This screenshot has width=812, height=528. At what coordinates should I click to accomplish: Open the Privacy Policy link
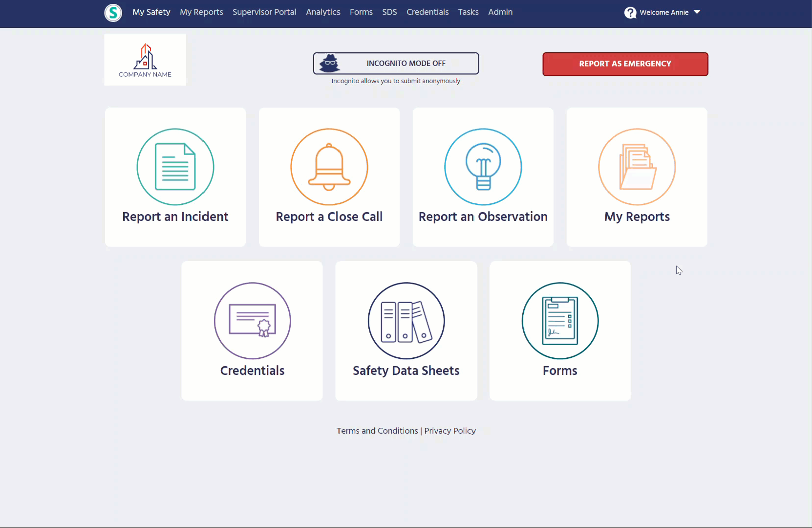point(449,431)
